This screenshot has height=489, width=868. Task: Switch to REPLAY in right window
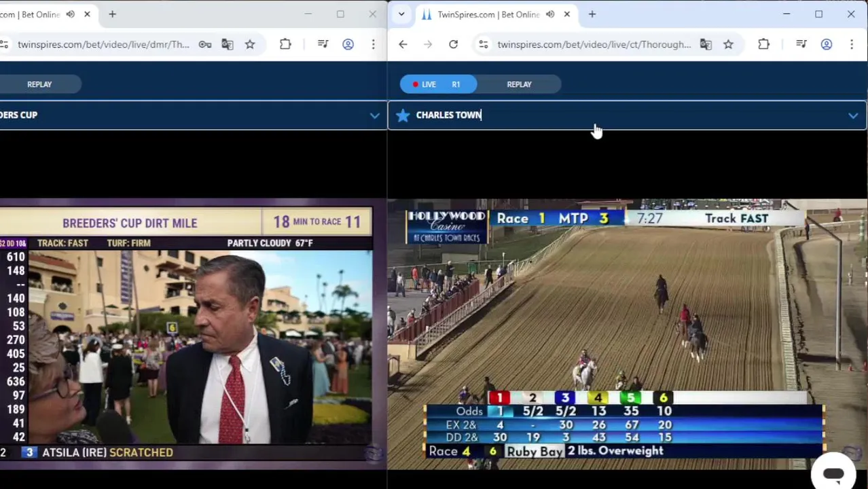519,84
